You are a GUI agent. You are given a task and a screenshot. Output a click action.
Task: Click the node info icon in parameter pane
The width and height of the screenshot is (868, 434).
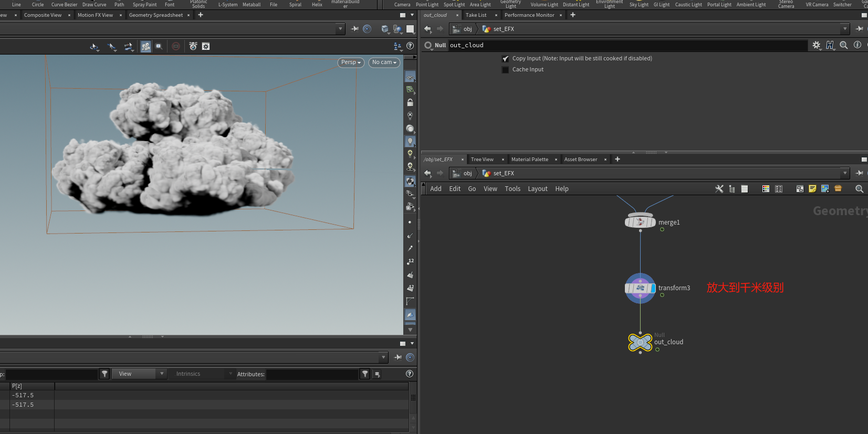[x=857, y=45]
